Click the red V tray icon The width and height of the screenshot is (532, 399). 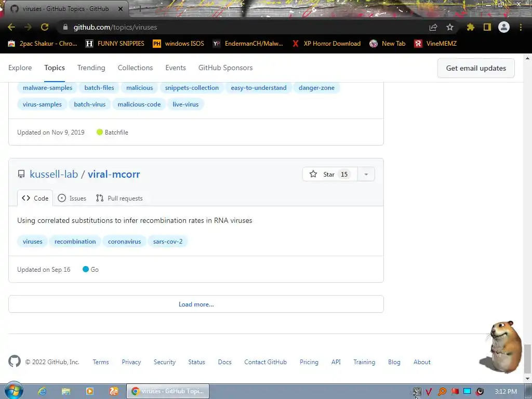coord(429,392)
